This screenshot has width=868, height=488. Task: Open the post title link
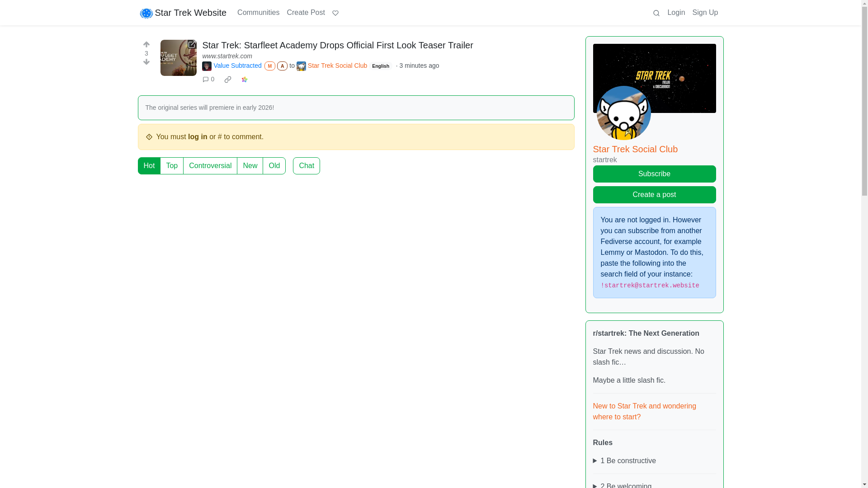pos(338,45)
